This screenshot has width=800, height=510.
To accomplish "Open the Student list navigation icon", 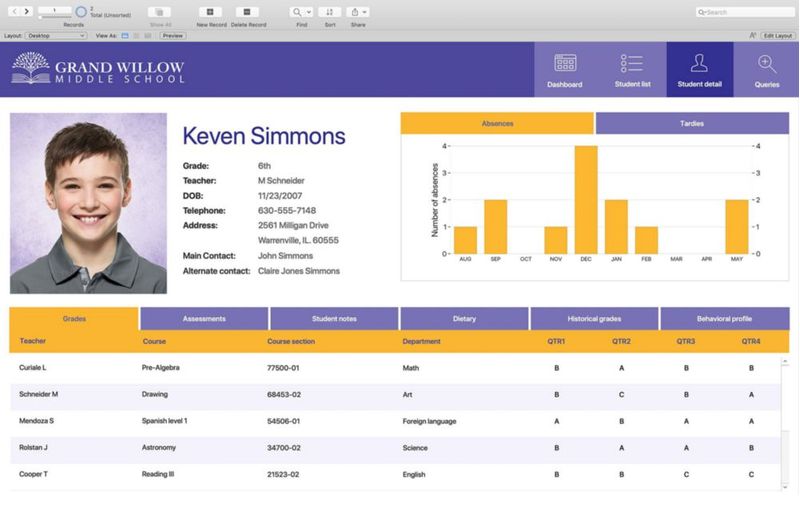I will pos(633,70).
